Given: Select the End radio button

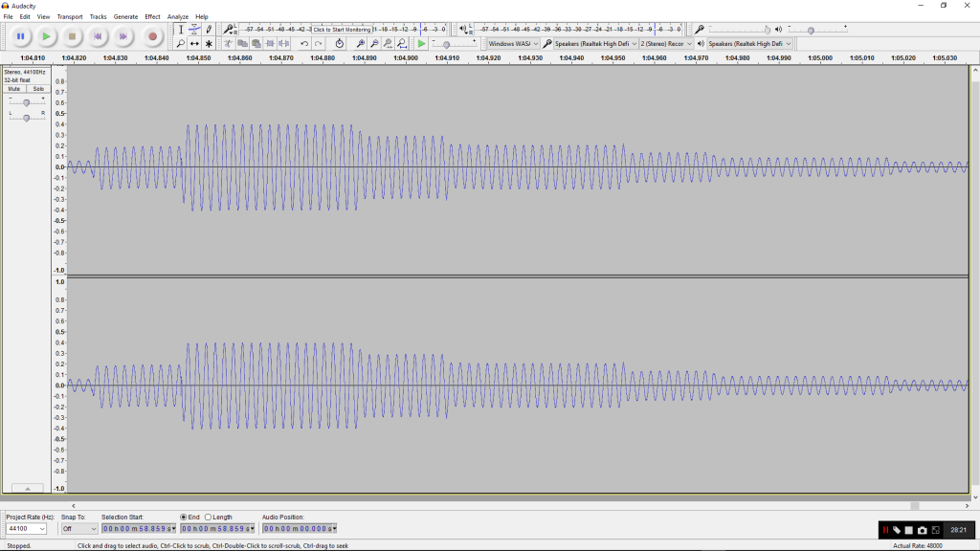Looking at the screenshot, I should point(184,517).
